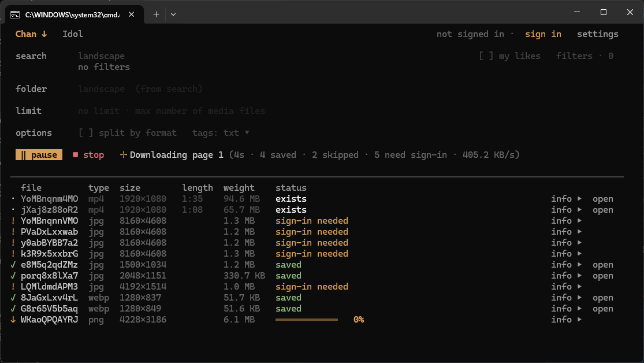Click the weight column header
Viewport: 644px width, 363px height.
(239, 188)
